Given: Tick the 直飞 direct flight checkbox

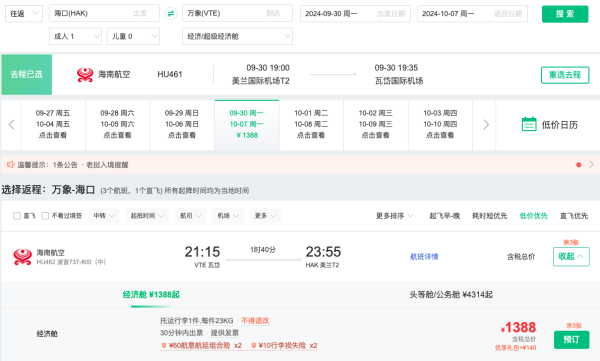Looking at the screenshot, I should [x=17, y=216].
